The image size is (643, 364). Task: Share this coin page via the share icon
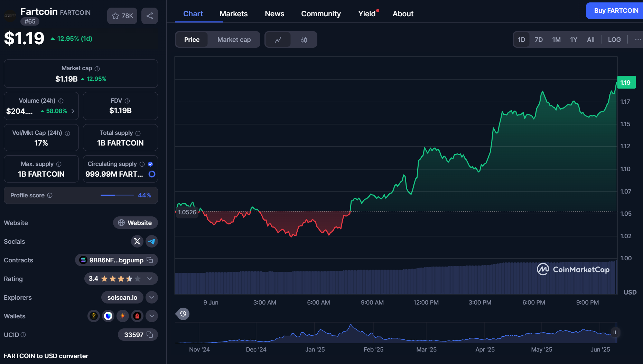pos(150,16)
